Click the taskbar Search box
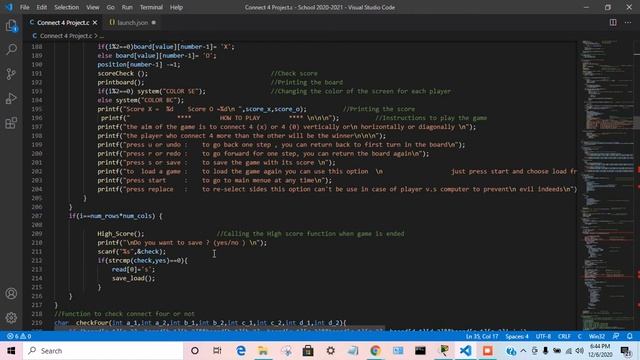This screenshot has width=640, height=360. tap(103, 351)
